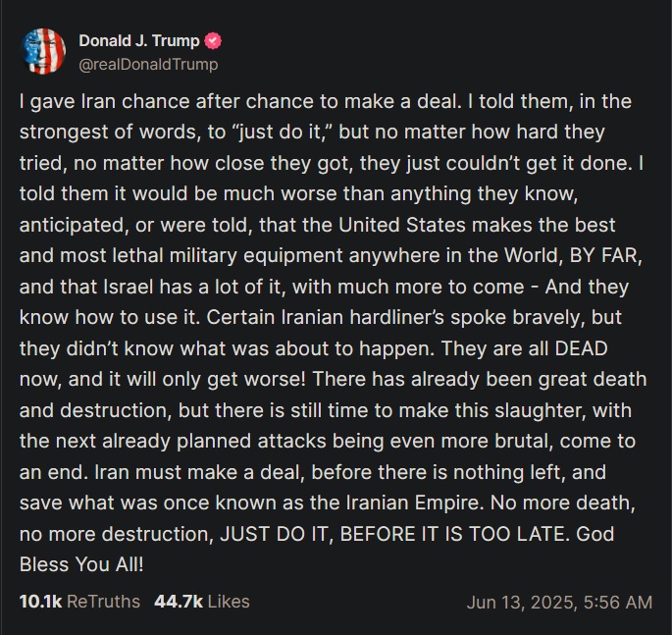This screenshot has width=672, height=635.
Task: Click the time "5:56 AM" at bottom right
Action: pyautogui.click(x=620, y=601)
